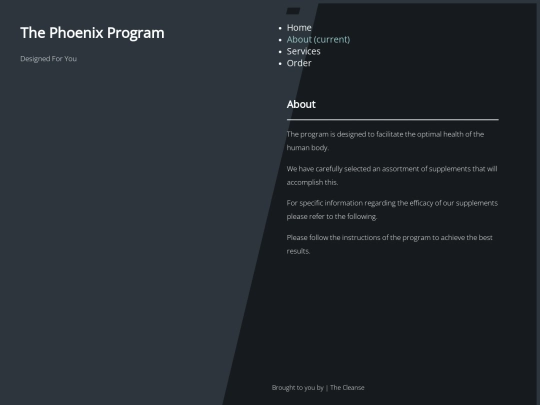Click the divider line under About heading
Viewport: 540px width, 405px height.
pos(393,120)
